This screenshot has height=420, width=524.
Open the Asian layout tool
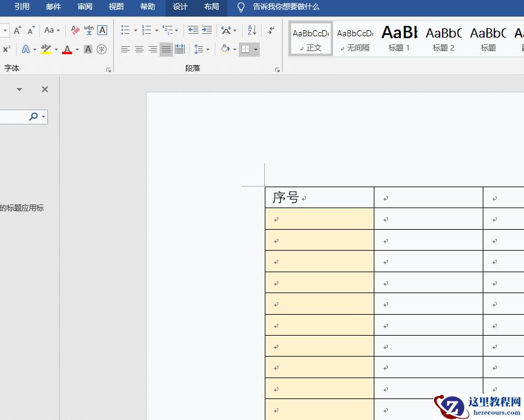tap(226, 30)
